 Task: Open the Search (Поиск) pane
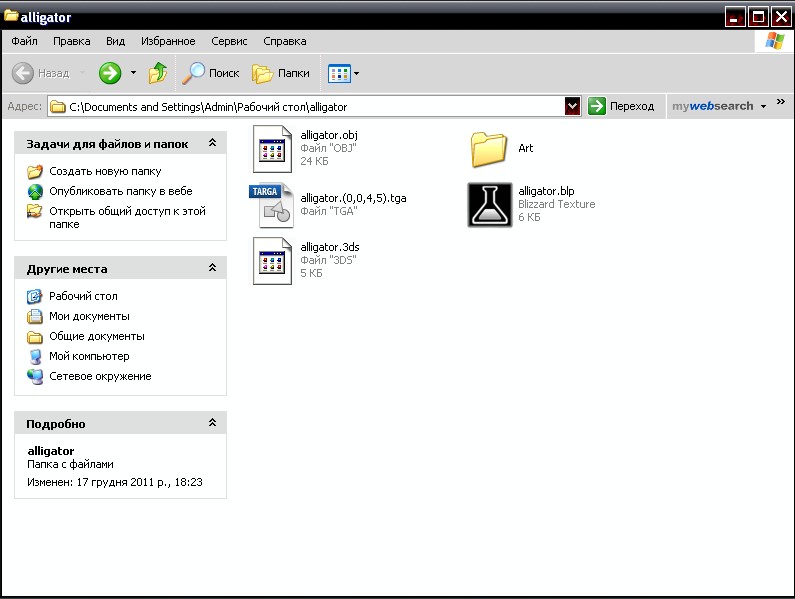(210, 74)
